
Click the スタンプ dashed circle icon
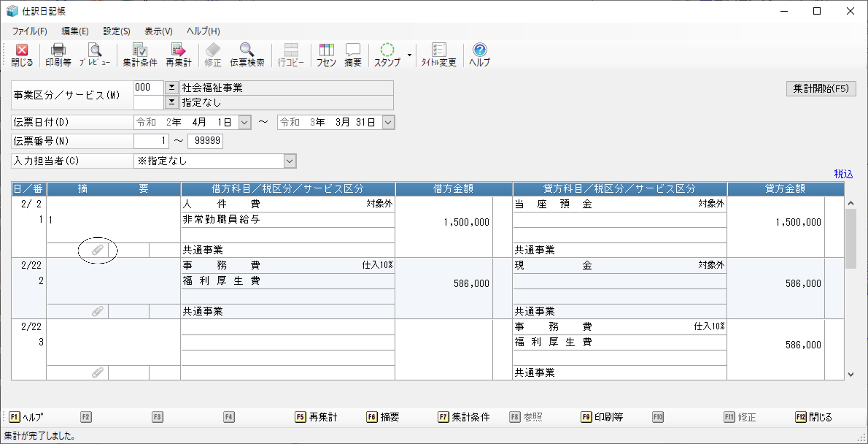tap(387, 55)
